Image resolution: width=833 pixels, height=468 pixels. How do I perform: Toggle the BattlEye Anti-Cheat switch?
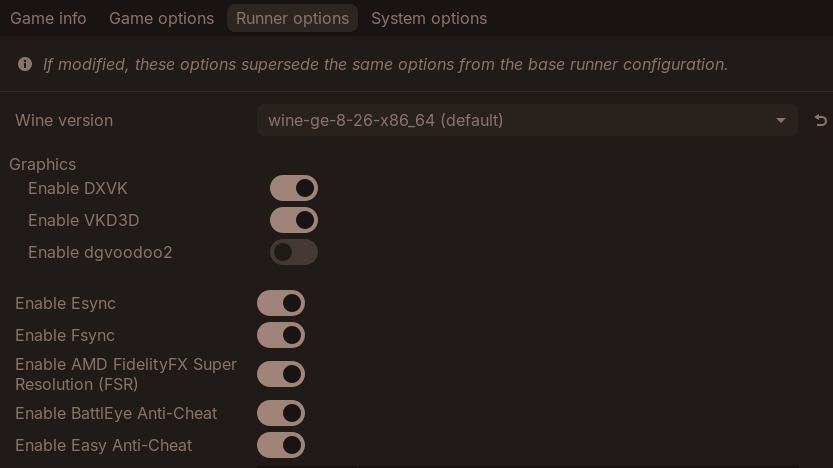pos(281,413)
